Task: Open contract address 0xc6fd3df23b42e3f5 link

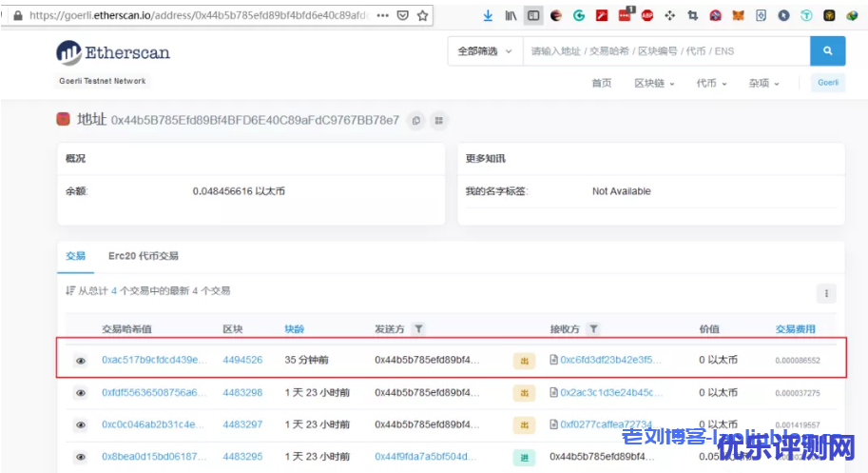Action: (609, 361)
